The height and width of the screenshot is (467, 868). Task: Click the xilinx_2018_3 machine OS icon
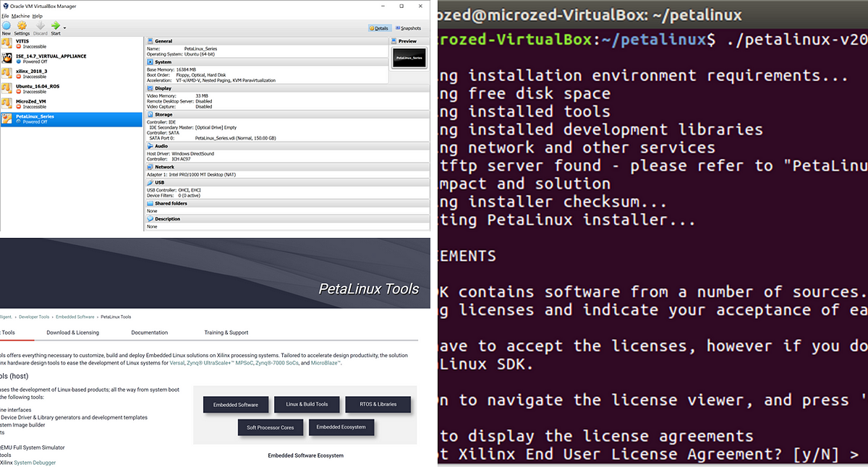pyautogui.click(x=7, y=74)
